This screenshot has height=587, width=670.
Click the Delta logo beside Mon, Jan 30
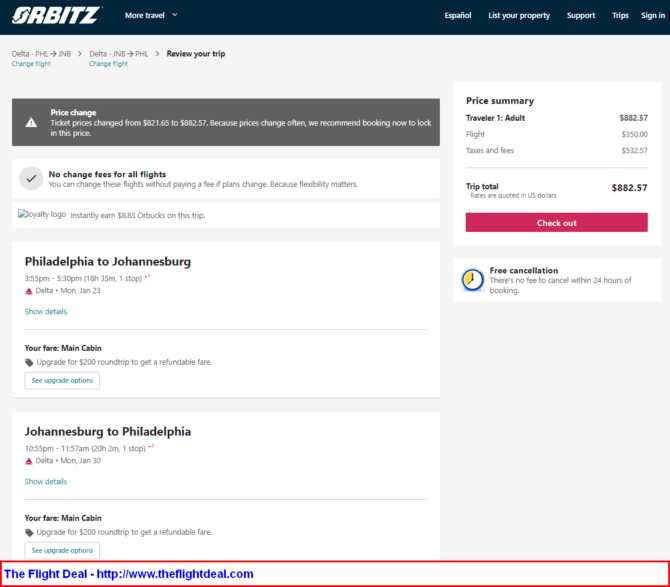tap(29, 461)
